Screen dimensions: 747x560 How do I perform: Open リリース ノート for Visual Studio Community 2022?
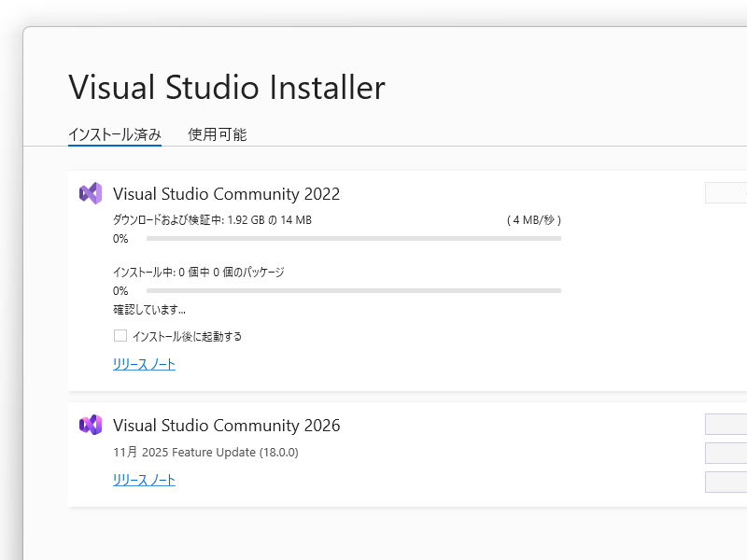[x=142, y=364]
